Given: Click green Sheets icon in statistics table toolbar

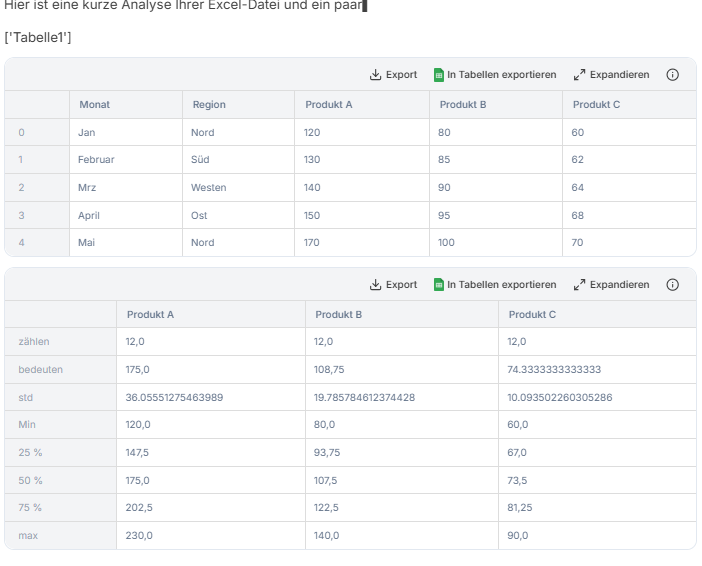Looking at the screenshot, I should click(439, 285).
